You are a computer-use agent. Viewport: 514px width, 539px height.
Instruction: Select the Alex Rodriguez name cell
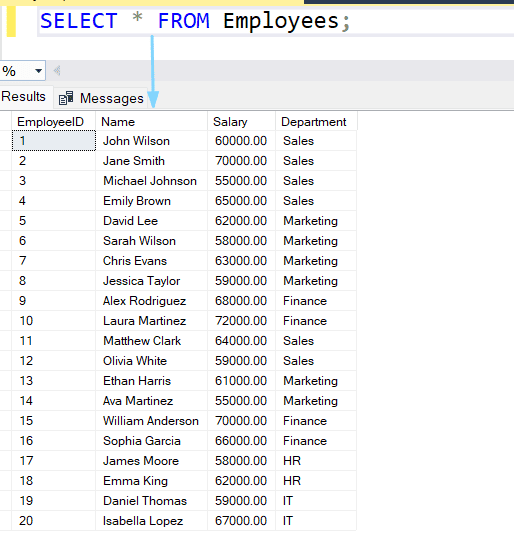tap(152, 301)
